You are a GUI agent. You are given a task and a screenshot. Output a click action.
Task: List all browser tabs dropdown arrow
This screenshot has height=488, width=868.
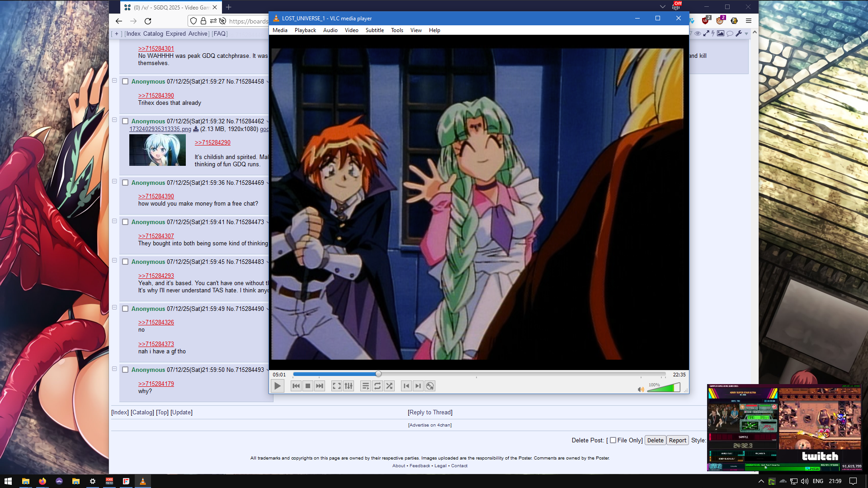tap(662, 7)
